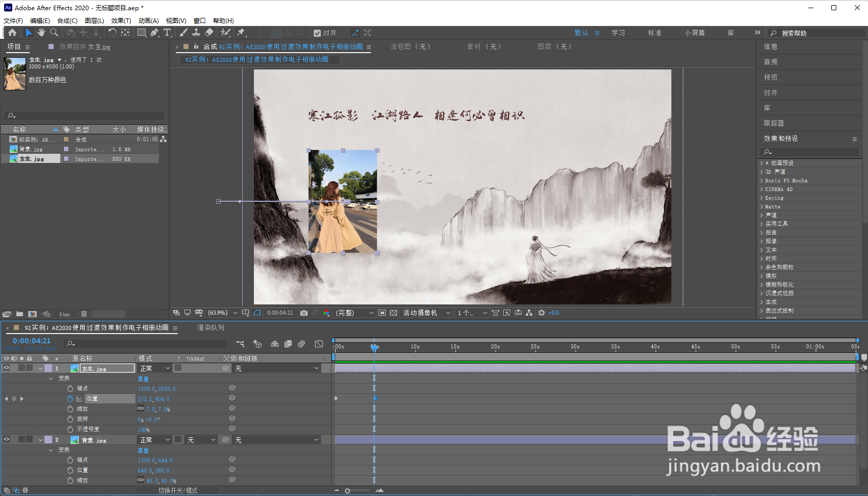Switch to the 学习 workspace
The width and height of the screenshot is (868, 496).
tap(618, 33)
